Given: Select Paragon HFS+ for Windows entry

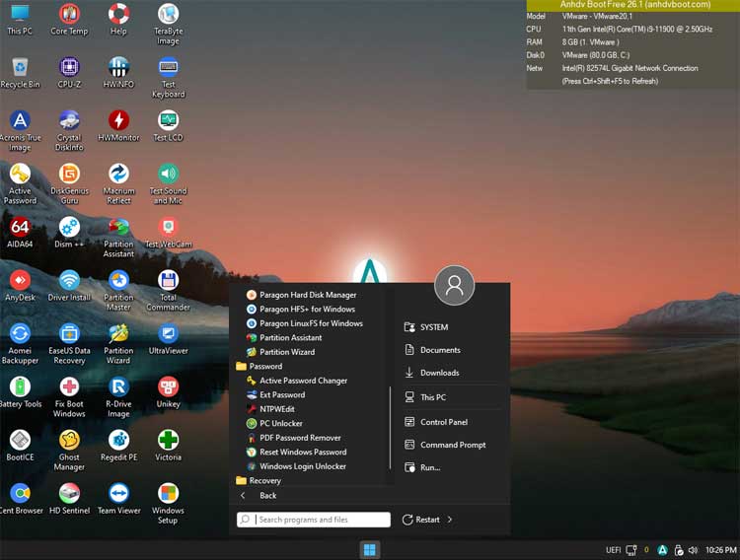Looking at the screenshot, I should coord(301,309).
